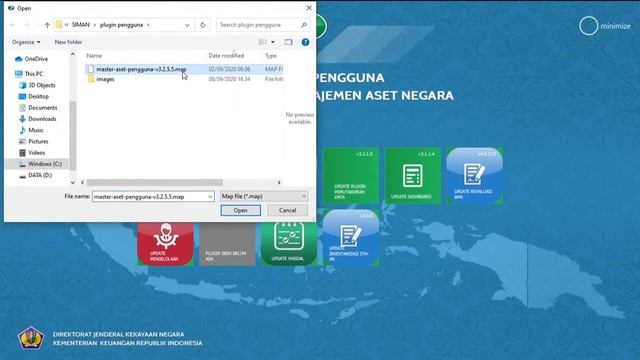Toggle the preview pane icon
The width and height of the screenshot is (640, 360).
coord(288,42)
